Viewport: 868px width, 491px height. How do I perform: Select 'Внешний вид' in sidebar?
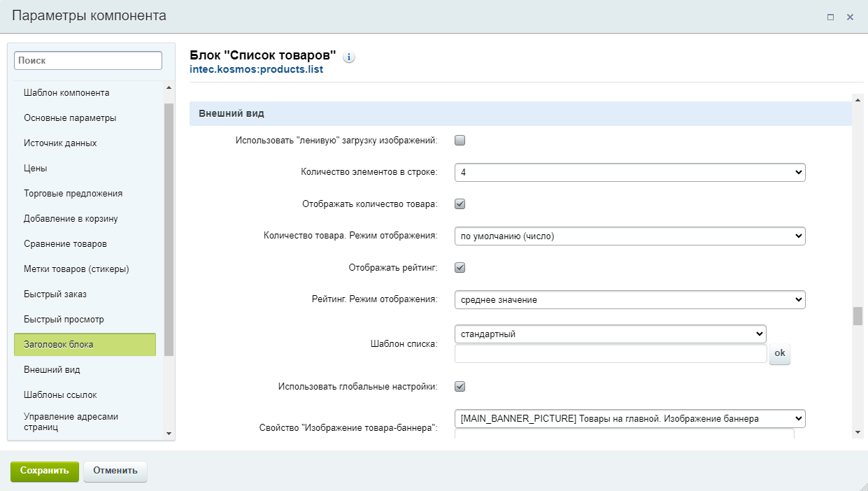point(52,369)
